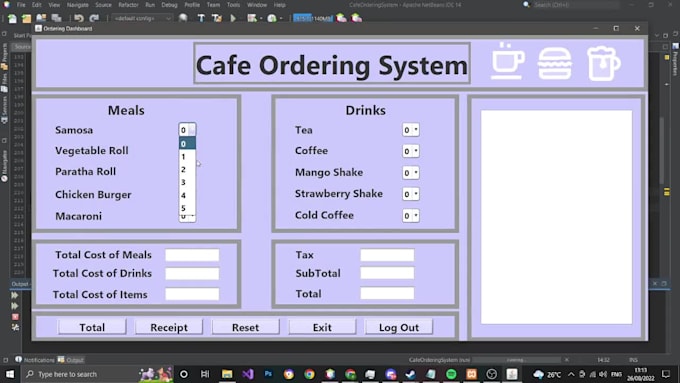
Task: Click the Undo arrow in NetBeans toolbar
Action: click(x=78, y=18)
